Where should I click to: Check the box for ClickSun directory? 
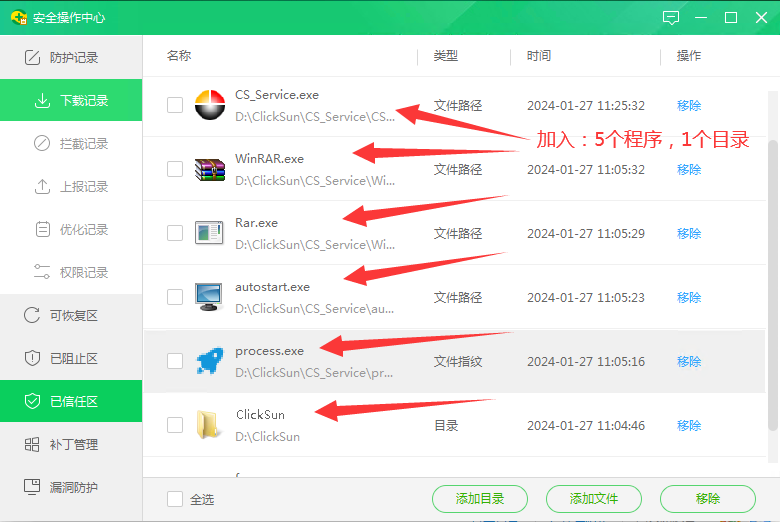point(175,425)
